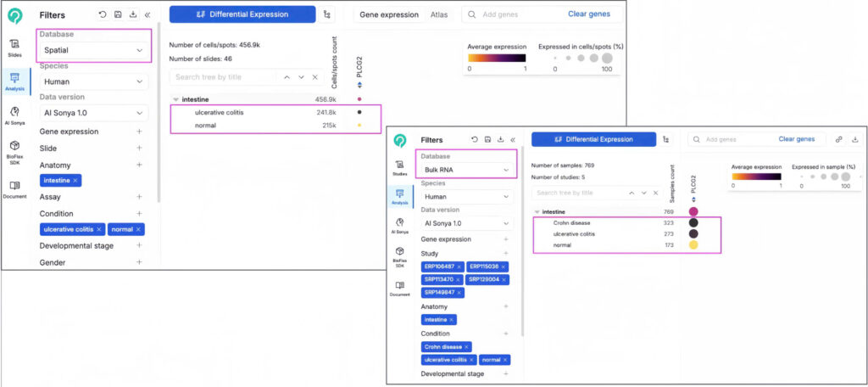Click tree hierarchy icon in Spatial window toolbar
Screen dimensions: 868x387
coord(328,14)
